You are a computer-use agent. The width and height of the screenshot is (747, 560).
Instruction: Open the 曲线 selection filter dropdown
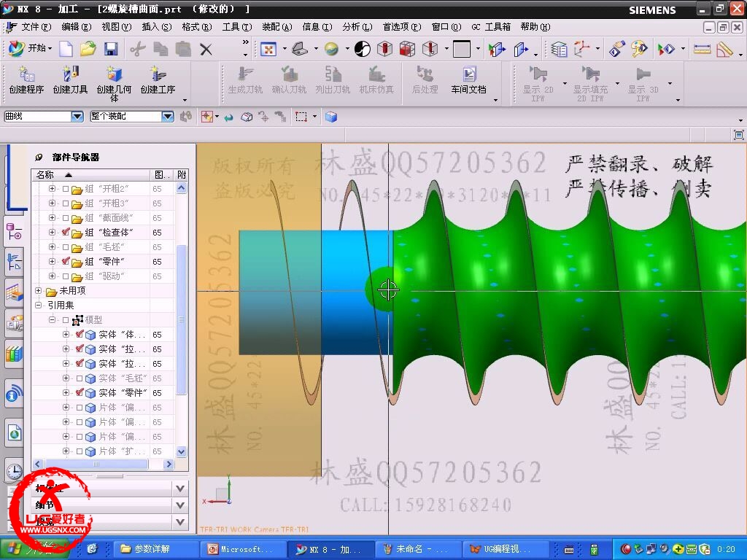[x=77, y=116]
